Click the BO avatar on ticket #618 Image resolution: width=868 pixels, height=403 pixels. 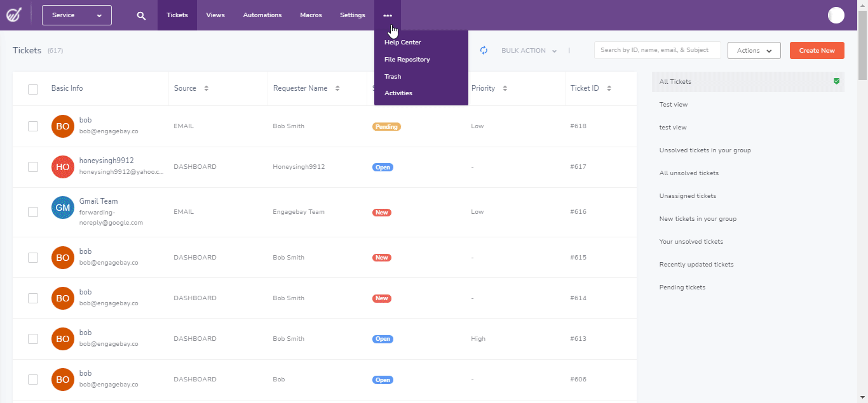click(x=63, y=126)
